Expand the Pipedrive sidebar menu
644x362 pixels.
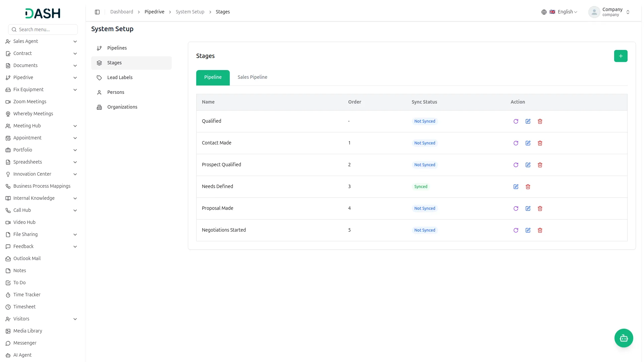pos(42,77)
